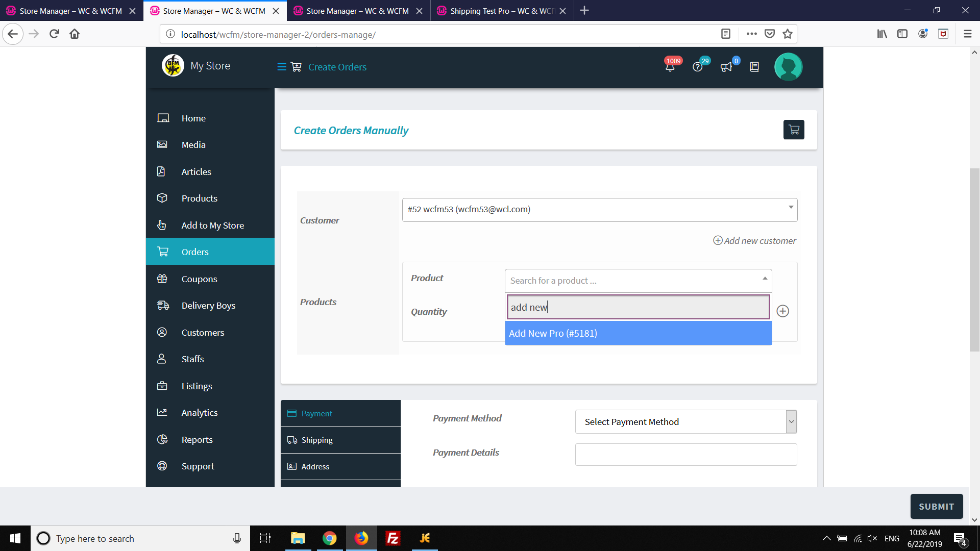Switch to Shipping Test Pro browser tab
Viewport: 980px width, 551px height.
click(x=502, y=11)
